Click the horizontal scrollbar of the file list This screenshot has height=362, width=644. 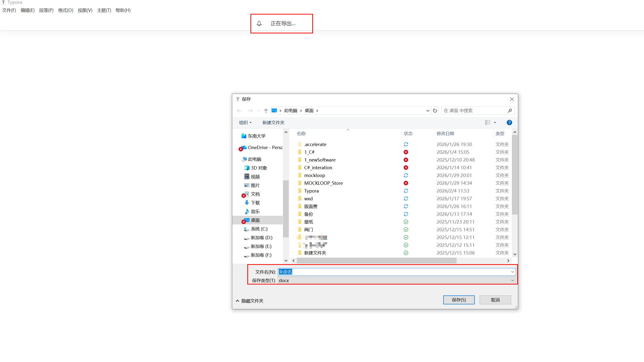coord(376,261)
